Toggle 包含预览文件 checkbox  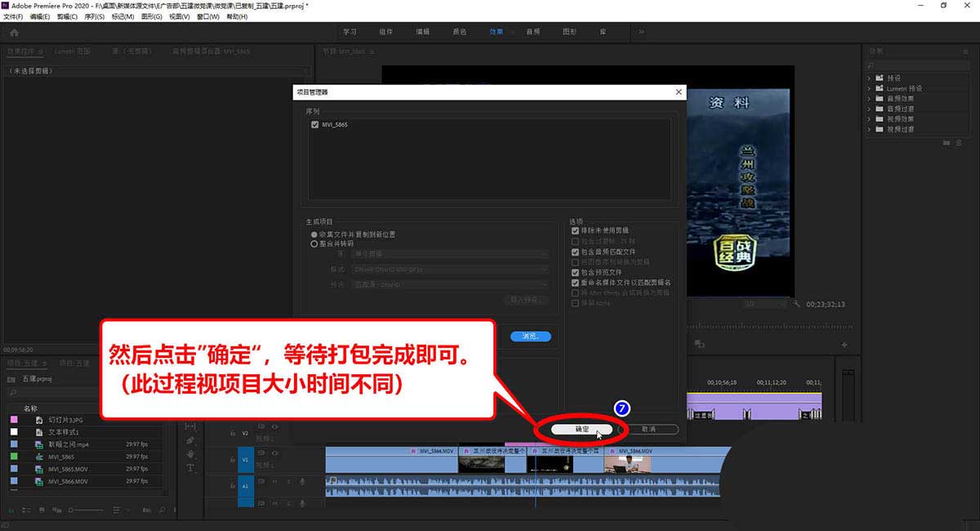(x=576, y=272)
